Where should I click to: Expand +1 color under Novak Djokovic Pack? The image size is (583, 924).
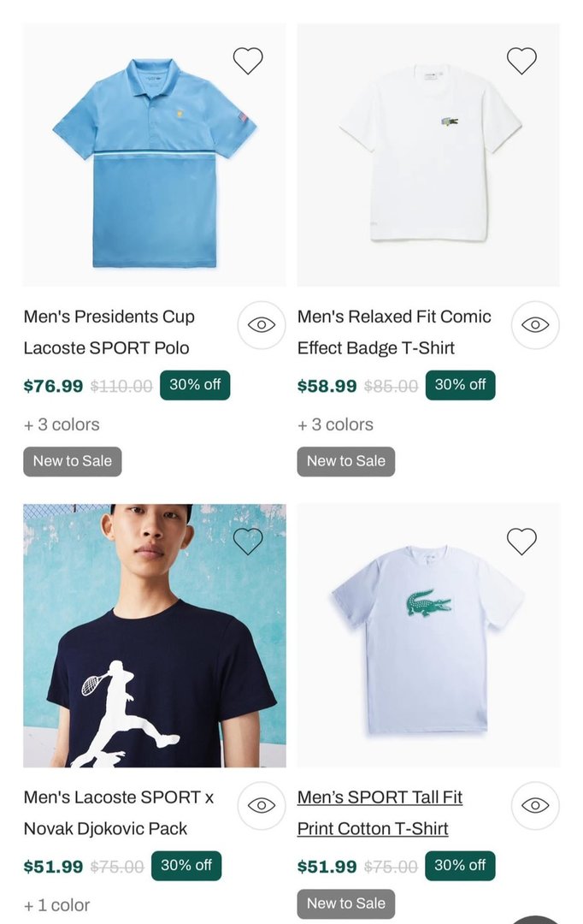coord(56,905)
